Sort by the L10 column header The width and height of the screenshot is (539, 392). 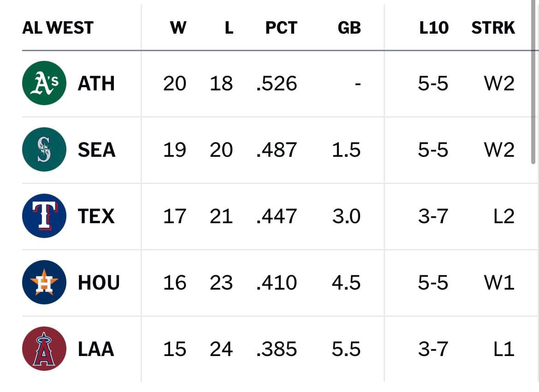pos(434,28)
